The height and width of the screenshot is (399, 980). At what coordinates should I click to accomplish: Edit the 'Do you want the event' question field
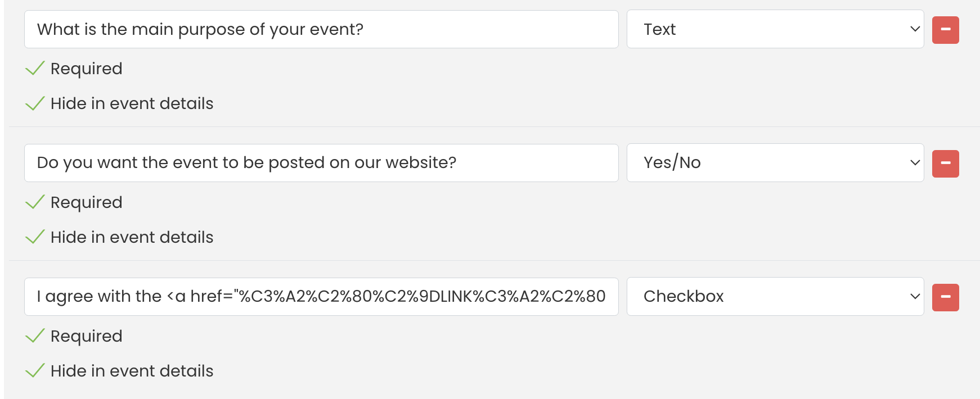coord(321,163)
